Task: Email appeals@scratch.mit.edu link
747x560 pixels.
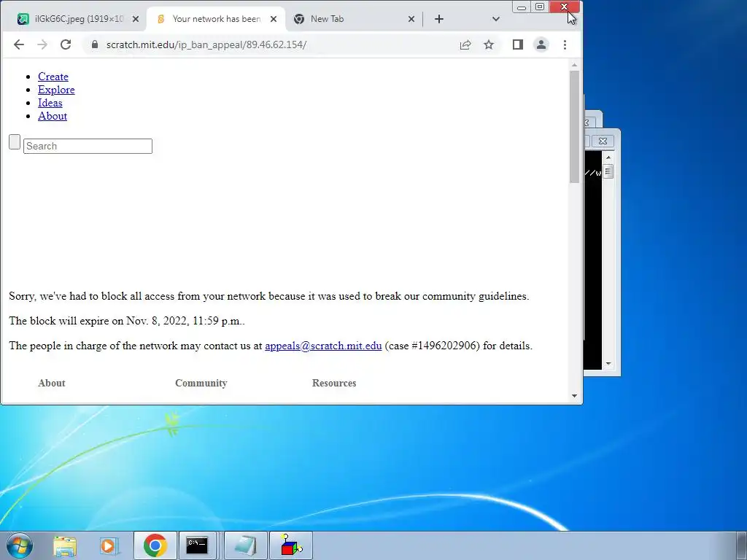Action: tap(323, 346)
